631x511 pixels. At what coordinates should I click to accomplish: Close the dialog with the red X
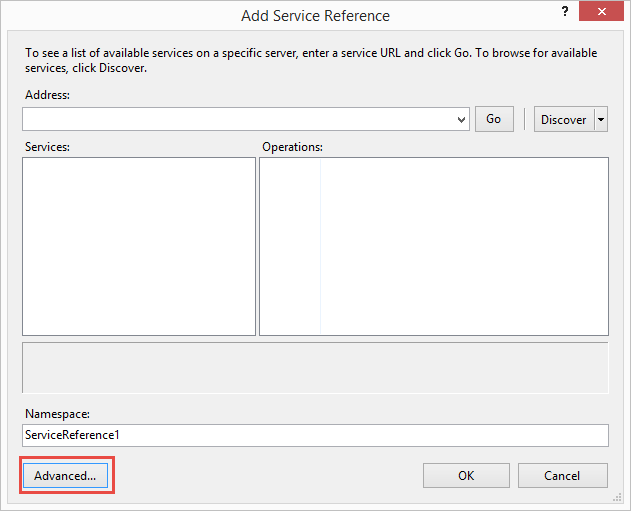pos(601,11)
